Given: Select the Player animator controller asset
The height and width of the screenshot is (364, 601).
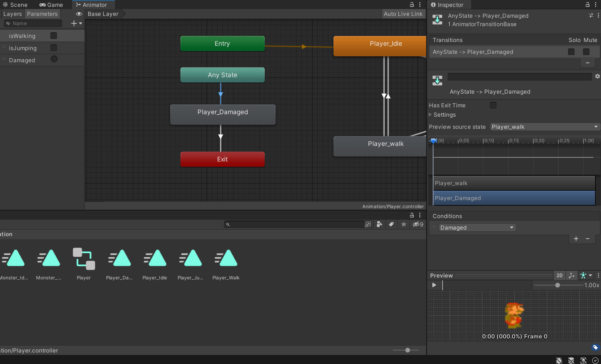Looking at the screenshot, I should pyautogui.click(x=84, y=264).
